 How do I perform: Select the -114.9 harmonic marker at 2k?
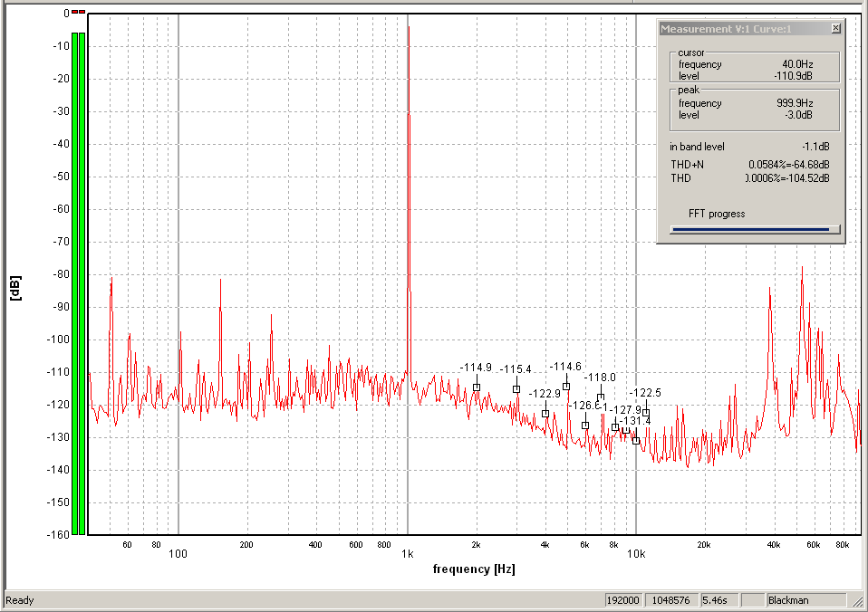click(x=477, y=387)
